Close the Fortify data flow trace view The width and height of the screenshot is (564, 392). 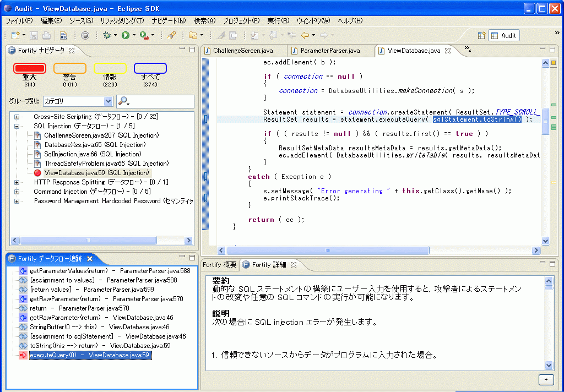(90, 259)
